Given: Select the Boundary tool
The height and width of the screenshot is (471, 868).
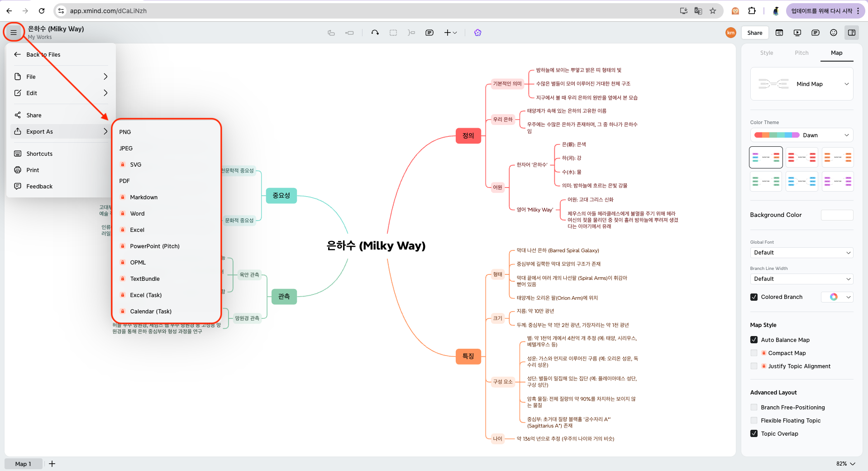Looking at the screenshot, I should coord(393,33).
